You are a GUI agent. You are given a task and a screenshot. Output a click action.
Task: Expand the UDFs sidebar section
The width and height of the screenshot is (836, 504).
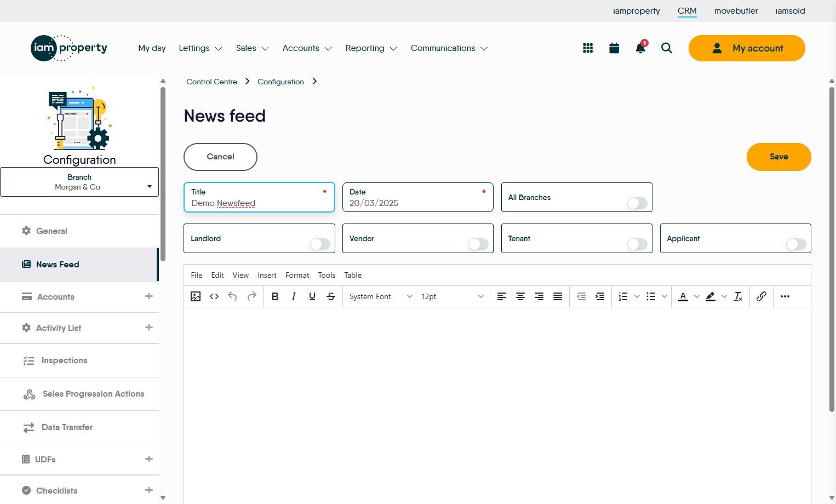coord(148,459)
